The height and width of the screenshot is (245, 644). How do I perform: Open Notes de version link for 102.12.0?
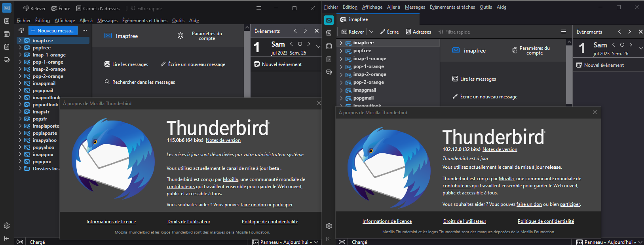click(x=500, y=149)
